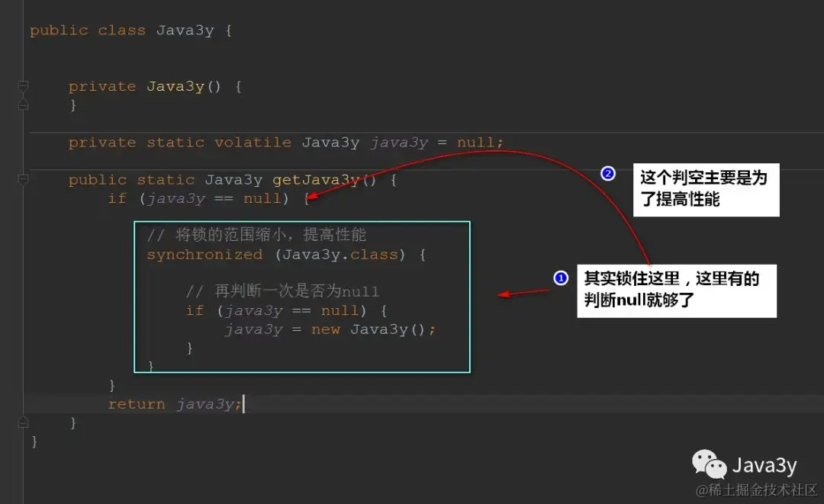
Task: Click fold end marker below return java3y line
Action: tap(23, 422)
